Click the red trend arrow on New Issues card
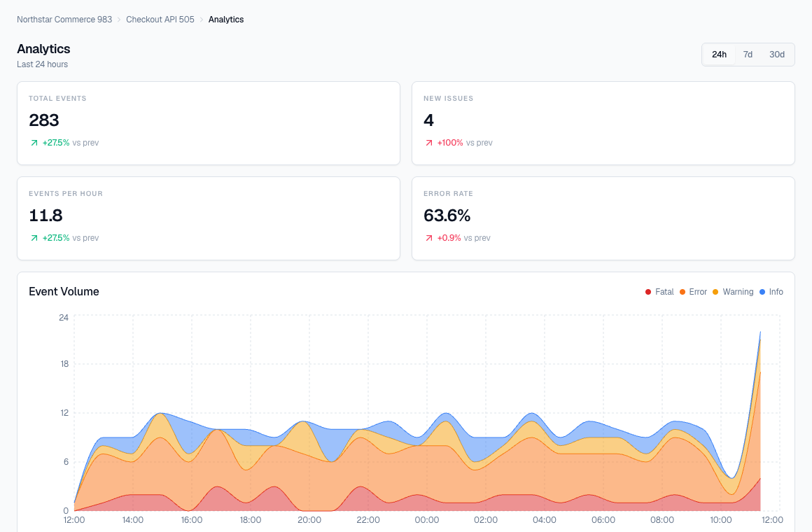Screen dimensions: 812x532 [428, 142]
